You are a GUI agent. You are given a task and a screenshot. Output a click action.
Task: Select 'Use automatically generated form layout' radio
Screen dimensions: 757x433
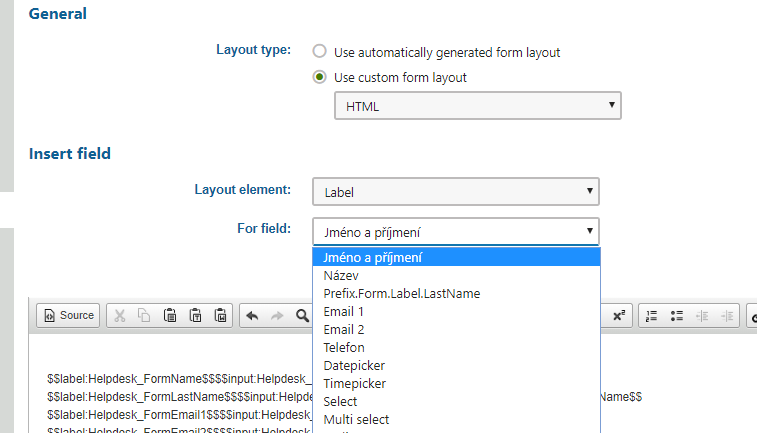click(x=320, y=51)
